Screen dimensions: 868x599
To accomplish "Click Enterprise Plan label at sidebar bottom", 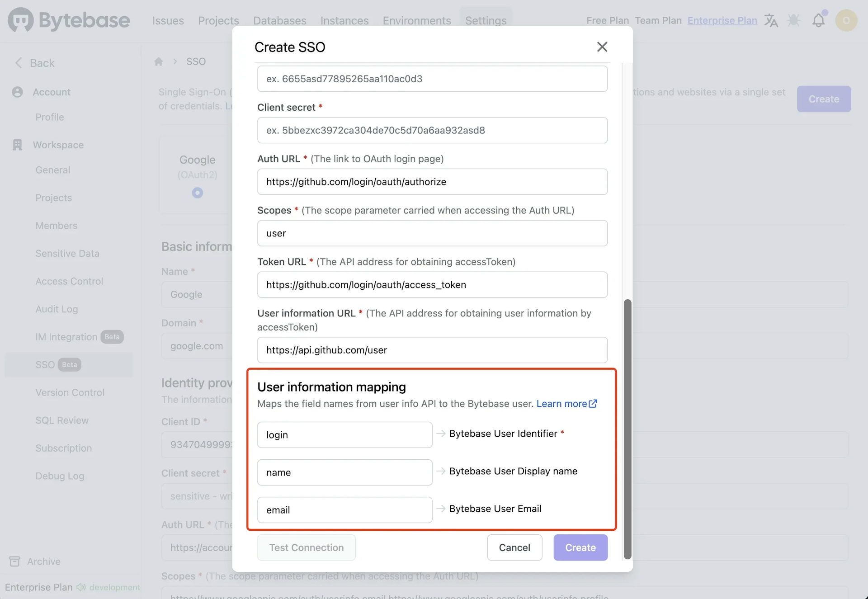I will click(x=38, y=587).
